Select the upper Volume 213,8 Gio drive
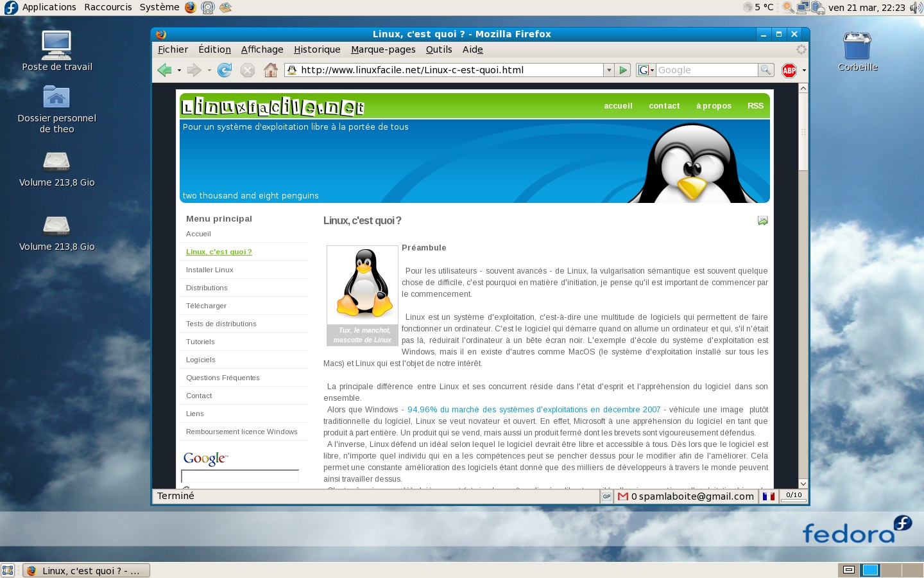Screen dimensions: 924x578 point(56,161)
